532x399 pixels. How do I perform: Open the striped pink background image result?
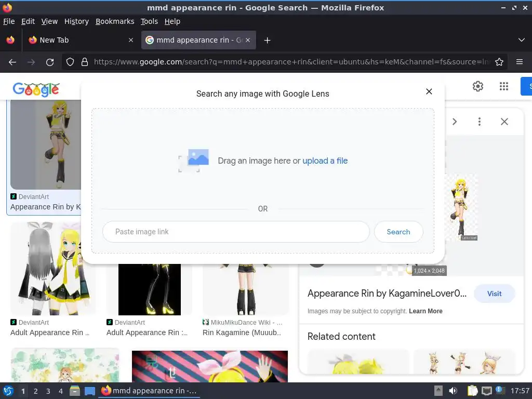coord(210,366)
